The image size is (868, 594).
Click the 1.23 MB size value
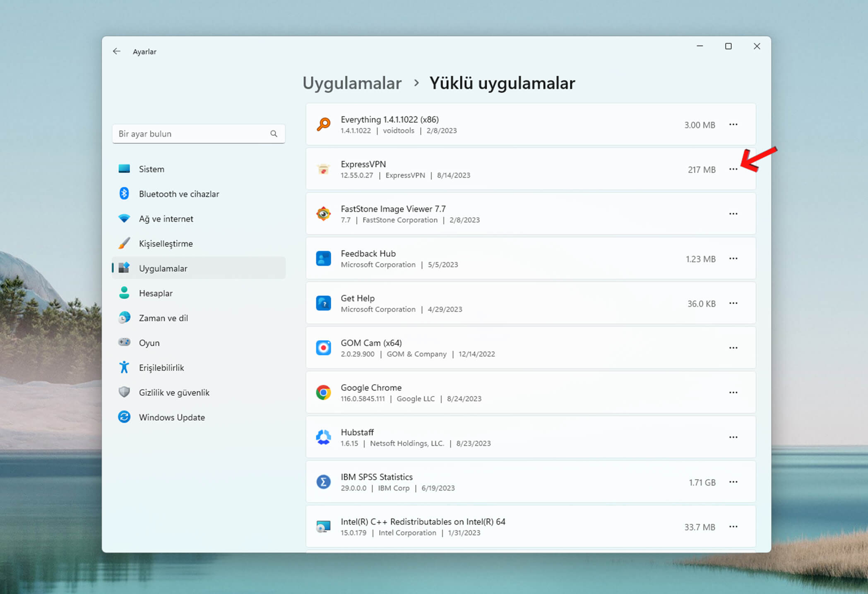point(700,259)
